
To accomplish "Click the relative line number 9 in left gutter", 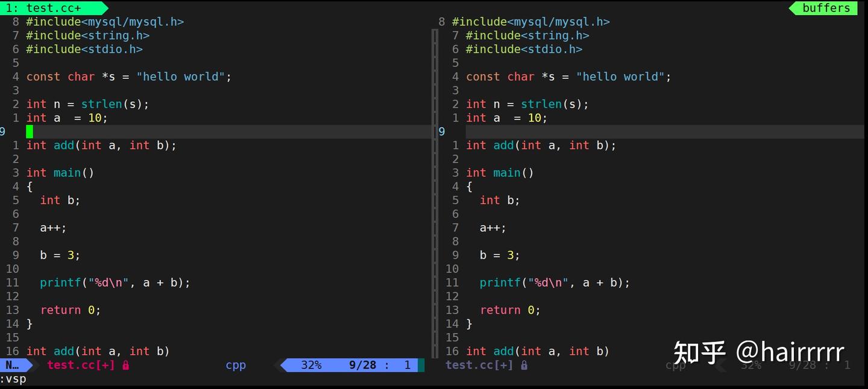I will [x=2, y=131].
